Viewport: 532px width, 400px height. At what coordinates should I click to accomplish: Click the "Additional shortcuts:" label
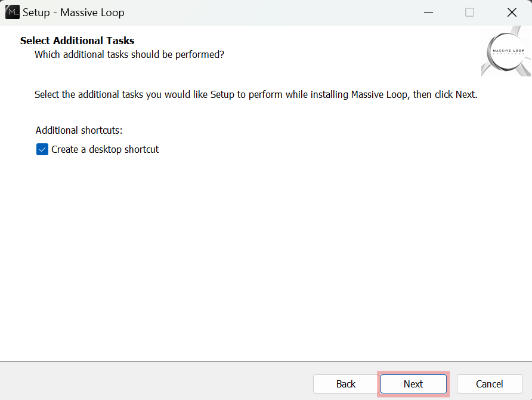79,130
